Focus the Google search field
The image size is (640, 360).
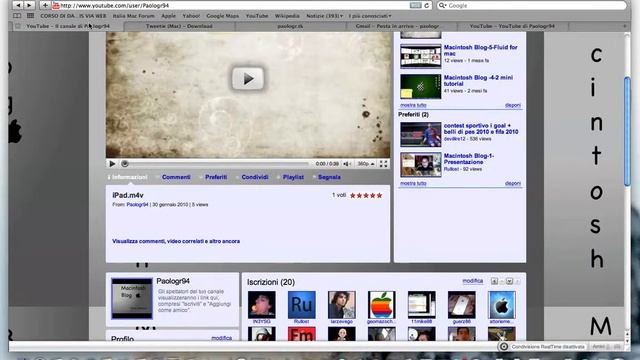pos(532,5)
